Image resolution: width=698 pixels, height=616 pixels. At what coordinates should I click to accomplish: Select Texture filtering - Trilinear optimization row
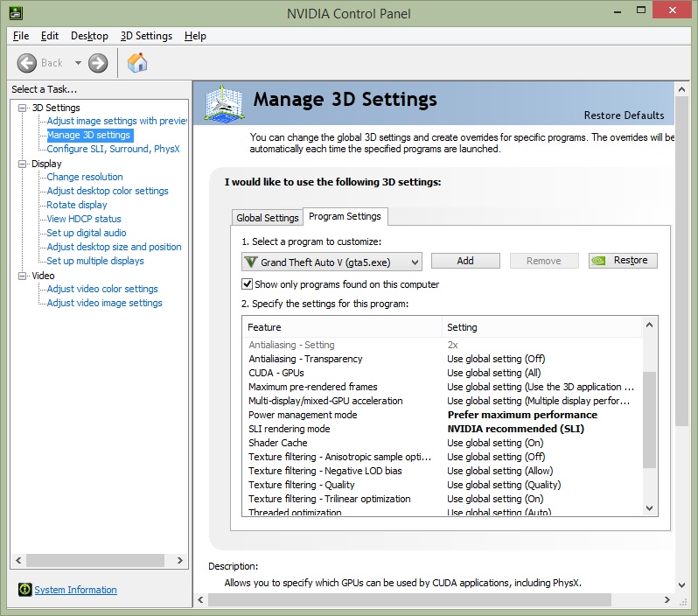[443, 499]
